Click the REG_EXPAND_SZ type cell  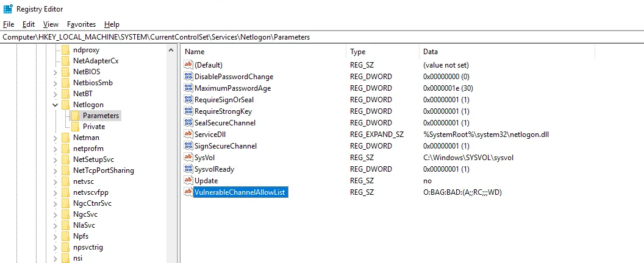tap(377, 134)
